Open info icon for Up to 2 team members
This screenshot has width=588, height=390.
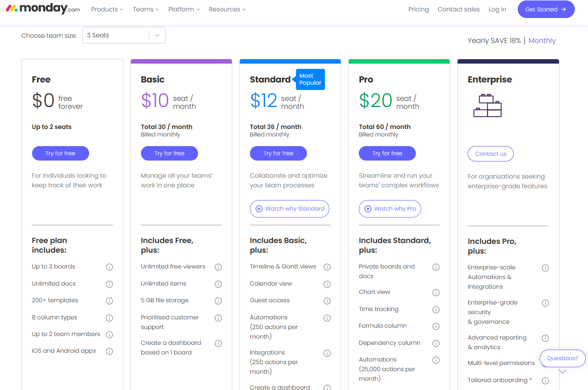point(109,335)
